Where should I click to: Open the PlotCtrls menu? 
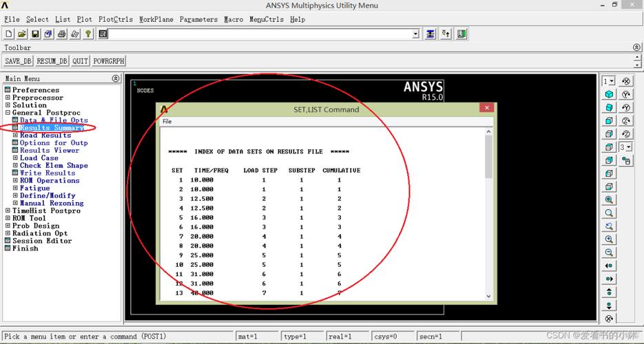[x=116, y=19]
